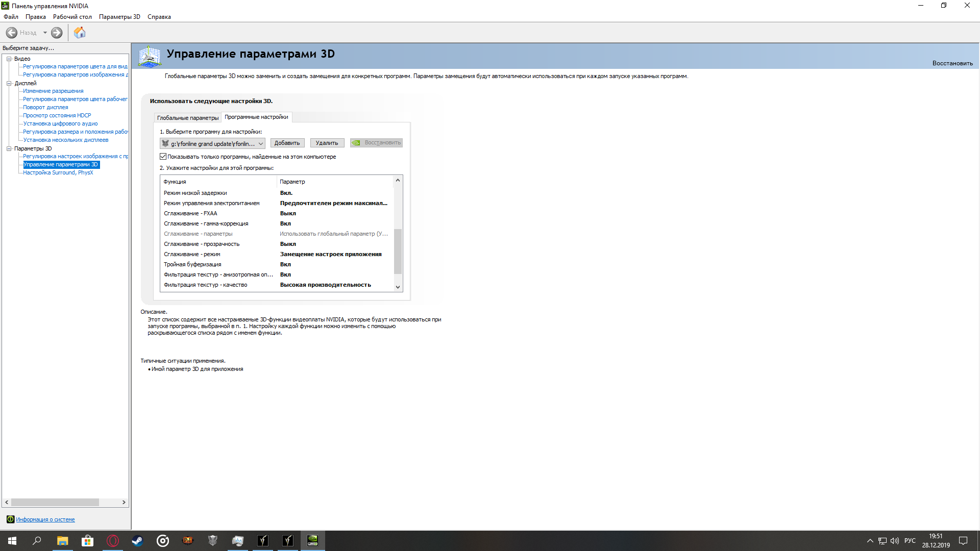
Task: Select the 'Сглаживание - FXAA' setting row
Action: tap(277, 213)
